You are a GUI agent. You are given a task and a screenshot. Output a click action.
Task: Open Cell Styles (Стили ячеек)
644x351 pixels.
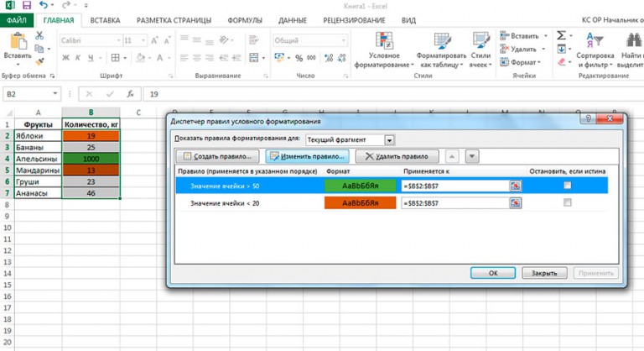(x=480, y=50)
